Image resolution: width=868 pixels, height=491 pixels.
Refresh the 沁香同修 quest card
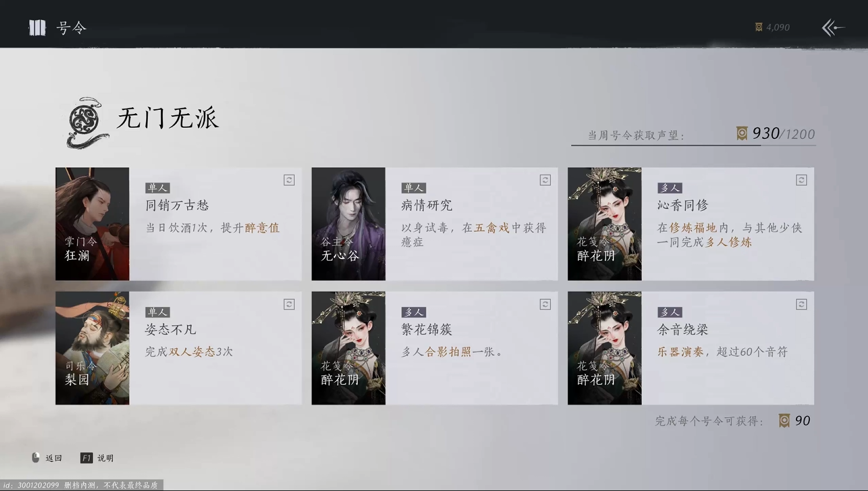(801, 180)
